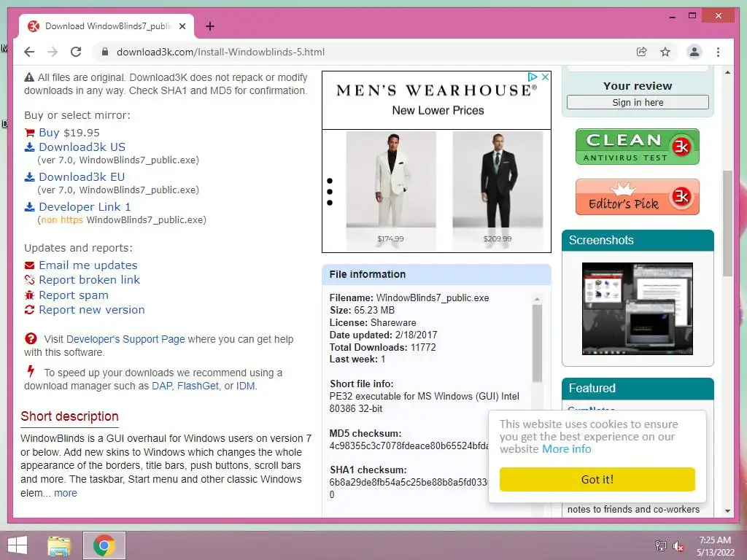Click the download icon beside Developer Link 1
Viewport: 747px width, 560px height.
tap(29, 207)
